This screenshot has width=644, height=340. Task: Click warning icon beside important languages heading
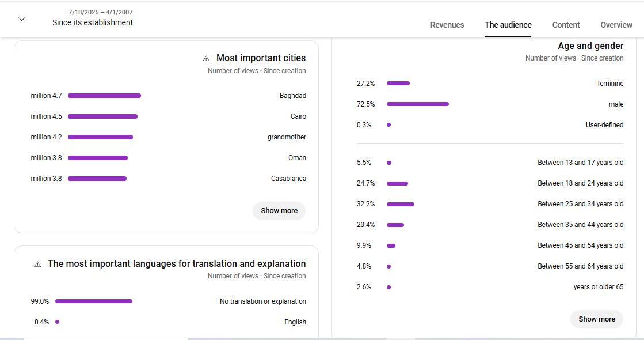[x=37, y=264]
